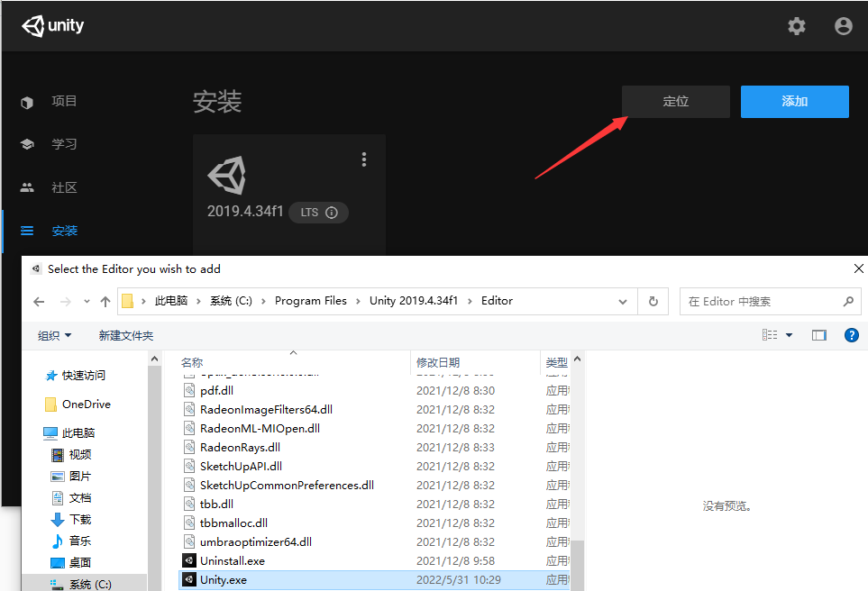
Task: Open 音乐 music folder in tree
Action: click(x=79, y=541)
